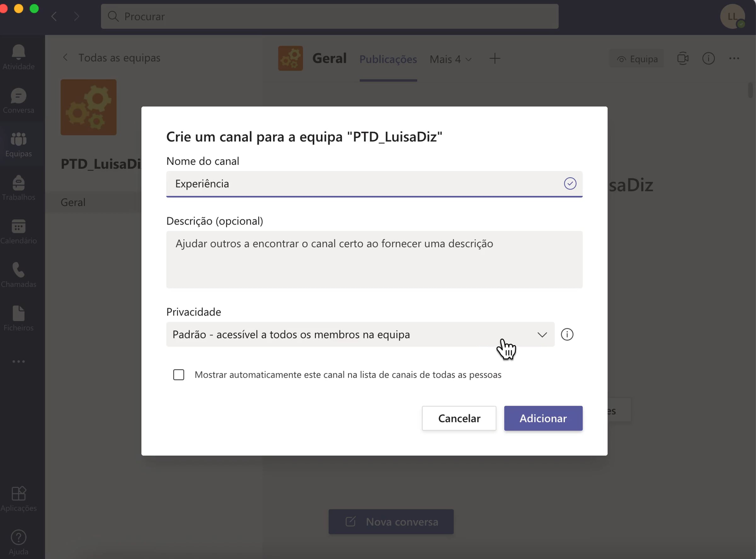Open more apps ellipsis in sidebar

pyautogui.click(x=19, y=361)
